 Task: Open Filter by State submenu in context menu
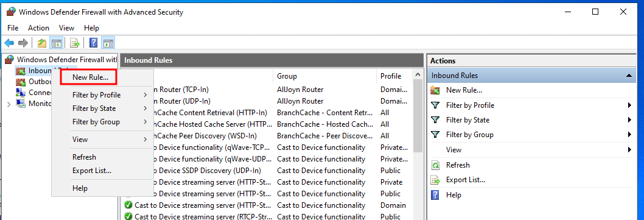click(x=102, y=108)
